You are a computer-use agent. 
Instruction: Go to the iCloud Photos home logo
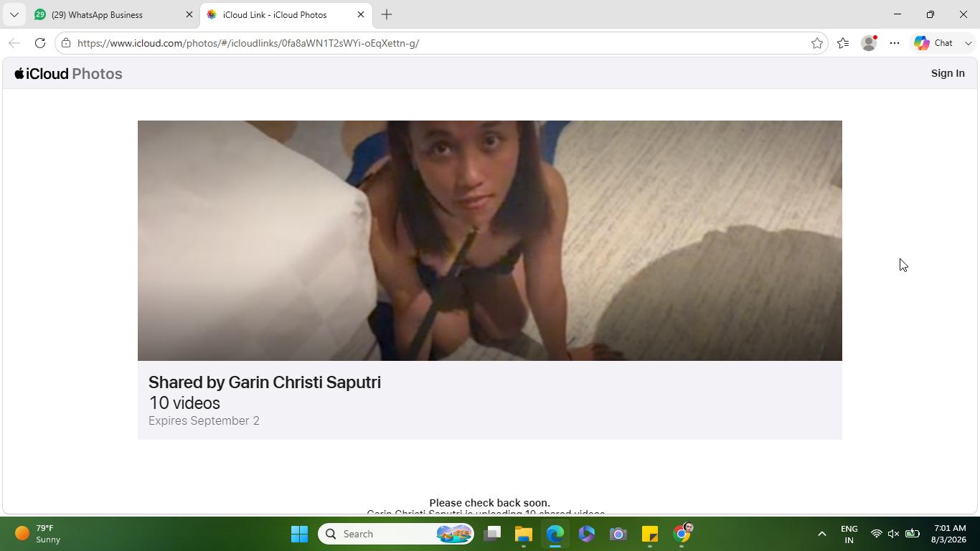tap(68, 74)
